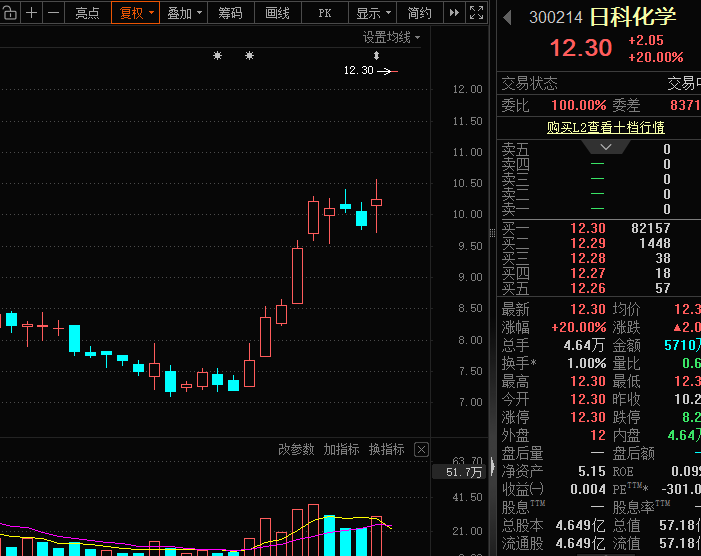Close the volume indicator panel
The width and height of the screenshot is (701, 556).
421,449
